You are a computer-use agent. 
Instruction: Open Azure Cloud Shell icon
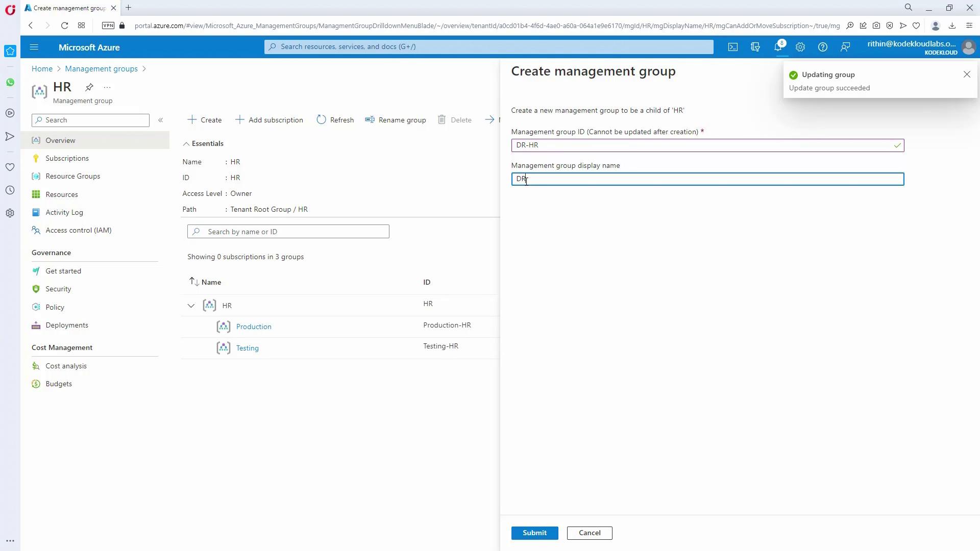tap(733, 47)
